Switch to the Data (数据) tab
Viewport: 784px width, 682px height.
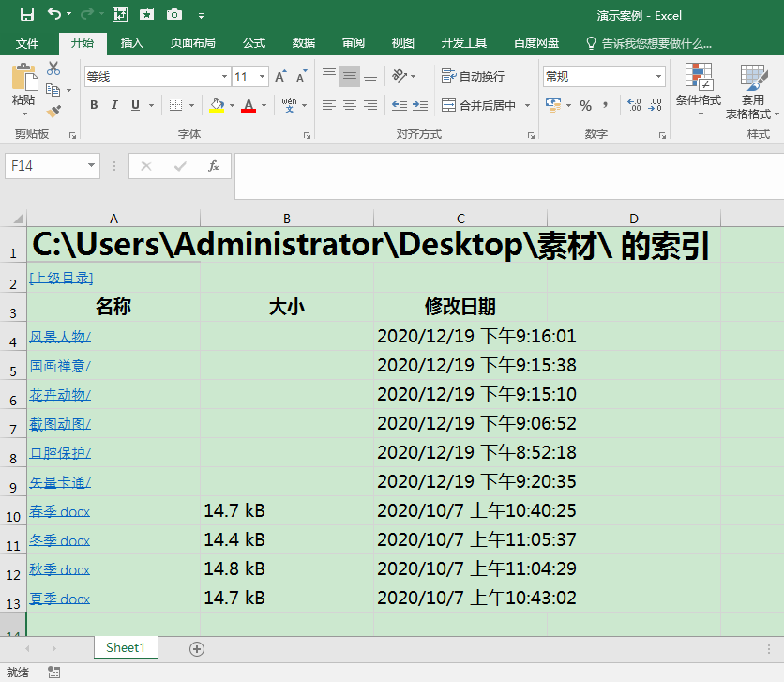pyautogui.click(x=304, y=43)
